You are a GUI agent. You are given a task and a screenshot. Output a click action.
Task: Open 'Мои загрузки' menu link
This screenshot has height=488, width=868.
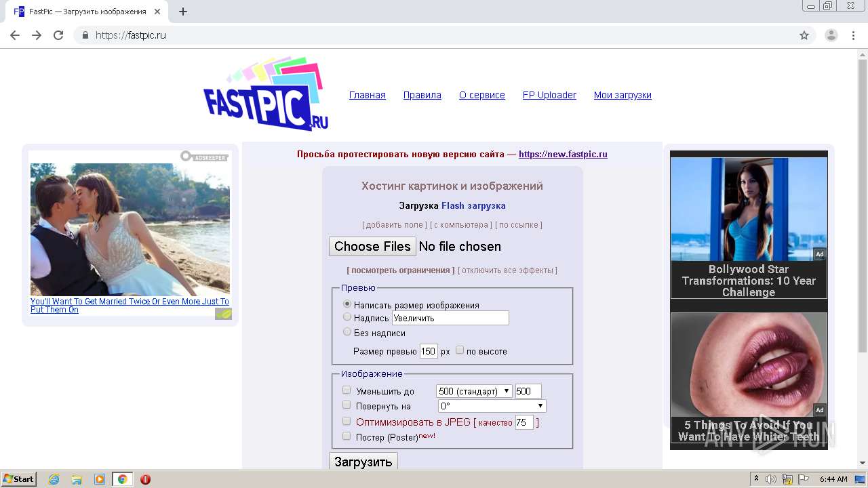pos(623,95)
